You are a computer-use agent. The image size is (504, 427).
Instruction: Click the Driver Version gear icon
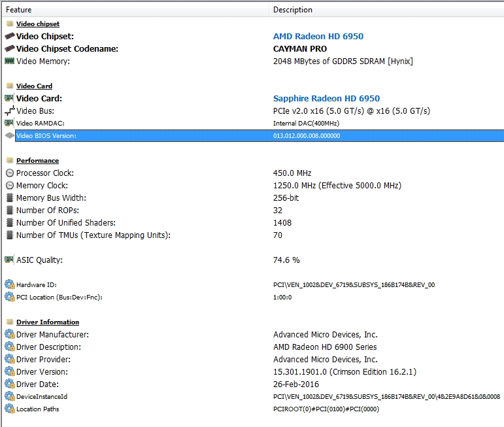point(10,371)
